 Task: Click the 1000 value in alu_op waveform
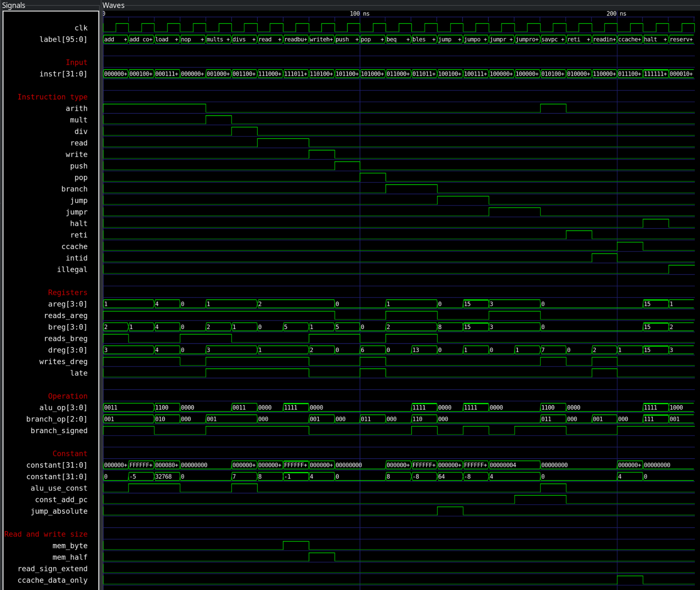tap(681, 408)
